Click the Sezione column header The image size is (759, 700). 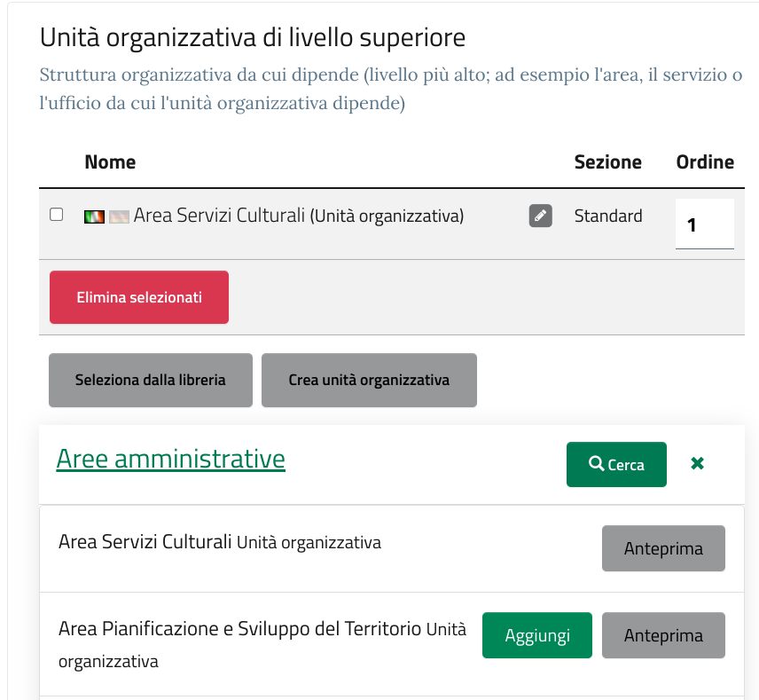(x=607, y=162)
